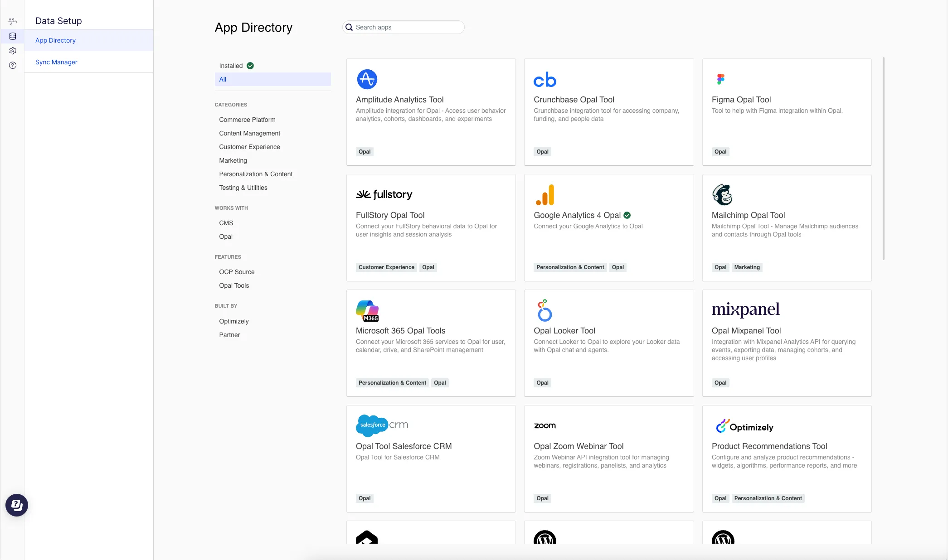Filter apps that work with Opal
Screen dimensions: 948x560
pyautogui.click(x=226, y=237)
